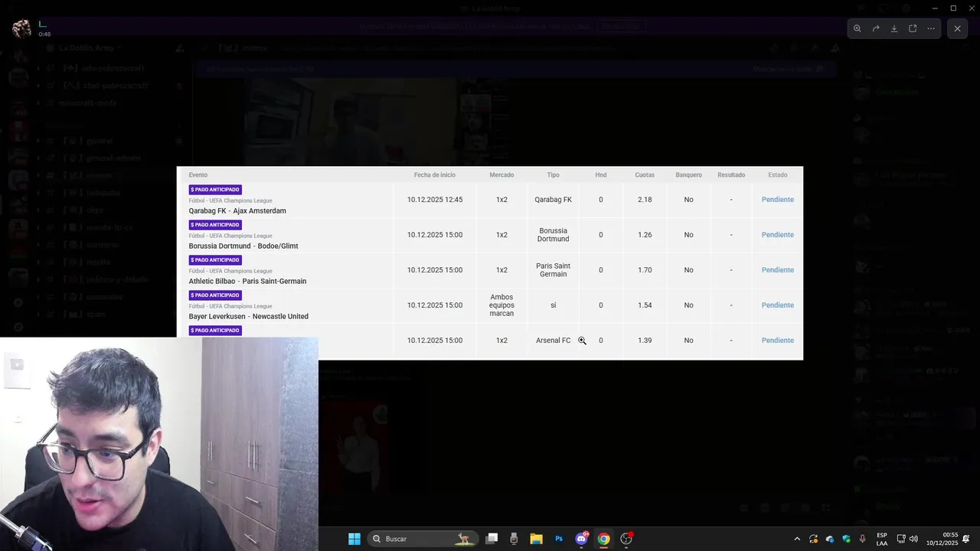
Task: Launch Photoshop from the taskbar
Action: (559, 539)
